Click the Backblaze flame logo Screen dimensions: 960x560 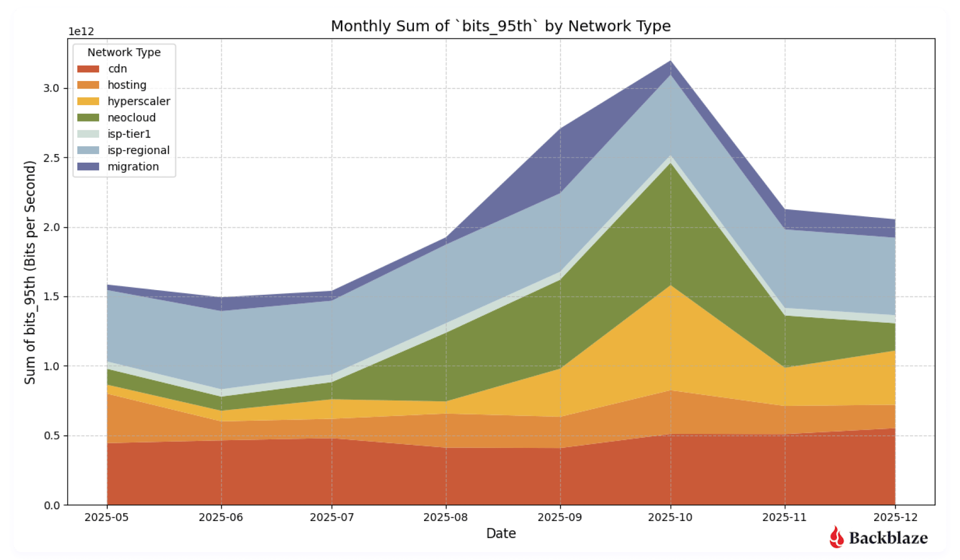[835, 538]
